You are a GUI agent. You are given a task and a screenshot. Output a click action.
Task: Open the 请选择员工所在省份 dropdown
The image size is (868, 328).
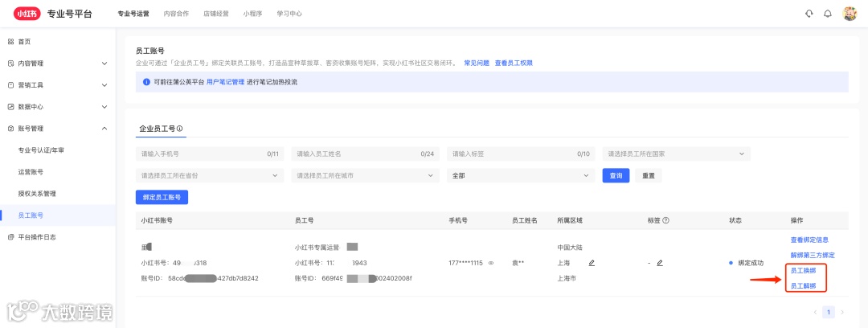209,175
